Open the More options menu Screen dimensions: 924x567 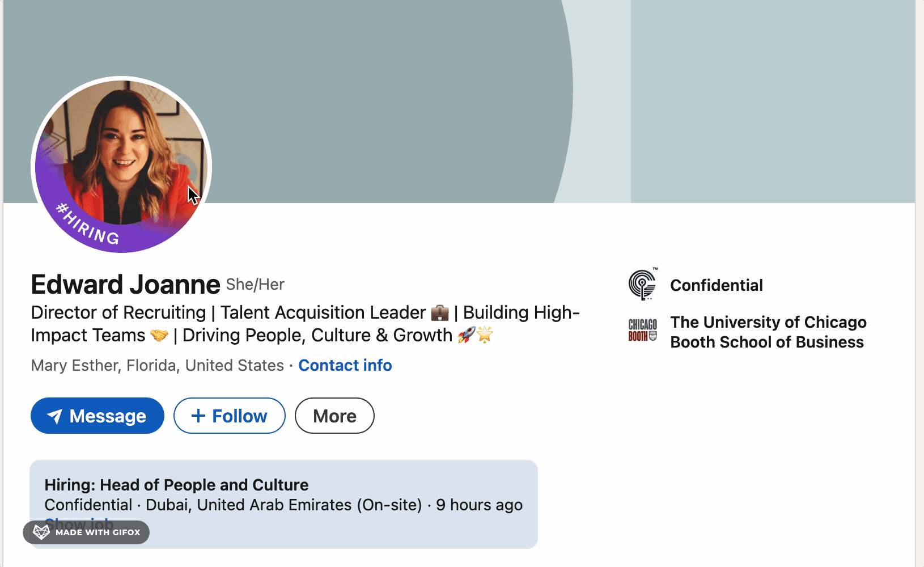[334, 416]
